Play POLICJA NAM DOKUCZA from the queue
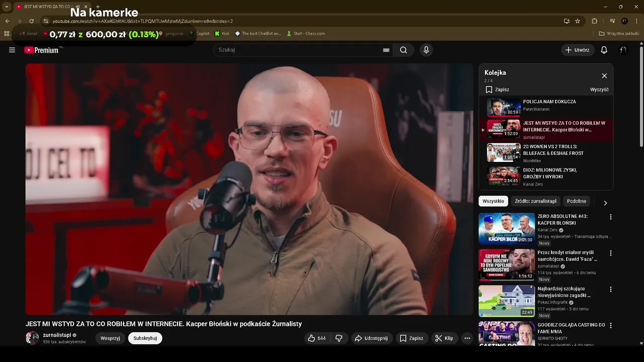This screenshot has width=644, height=362. click(546, 107)
